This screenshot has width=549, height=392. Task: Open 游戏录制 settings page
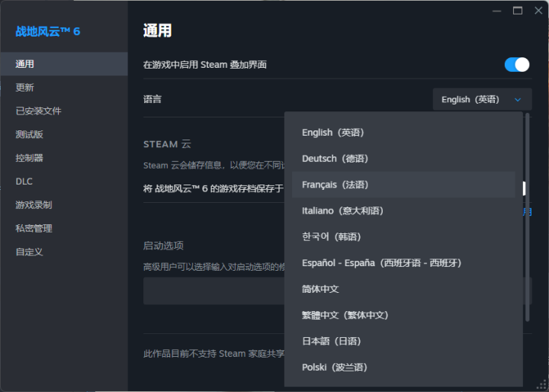34,205
